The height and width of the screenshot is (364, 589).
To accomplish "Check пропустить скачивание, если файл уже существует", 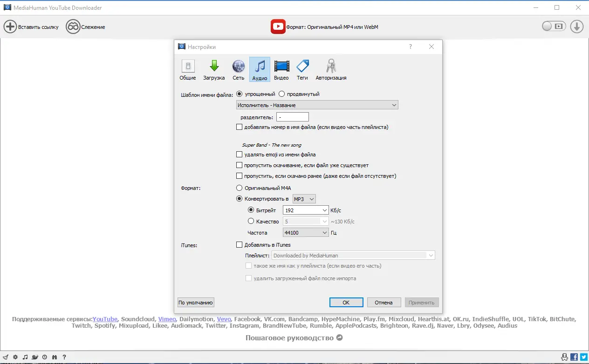I will pos(240,165).
